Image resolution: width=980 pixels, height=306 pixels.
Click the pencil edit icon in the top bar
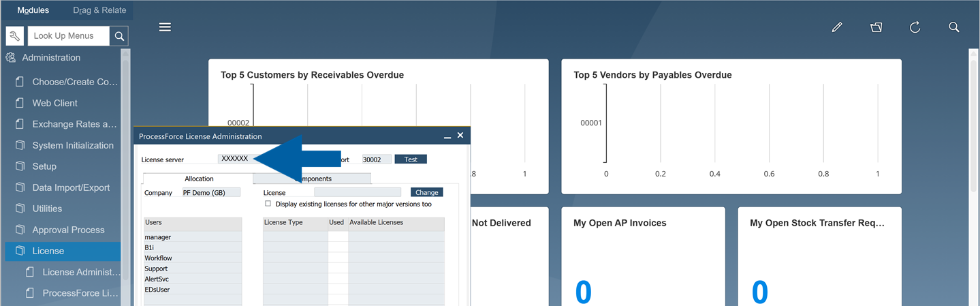(837, 27)
